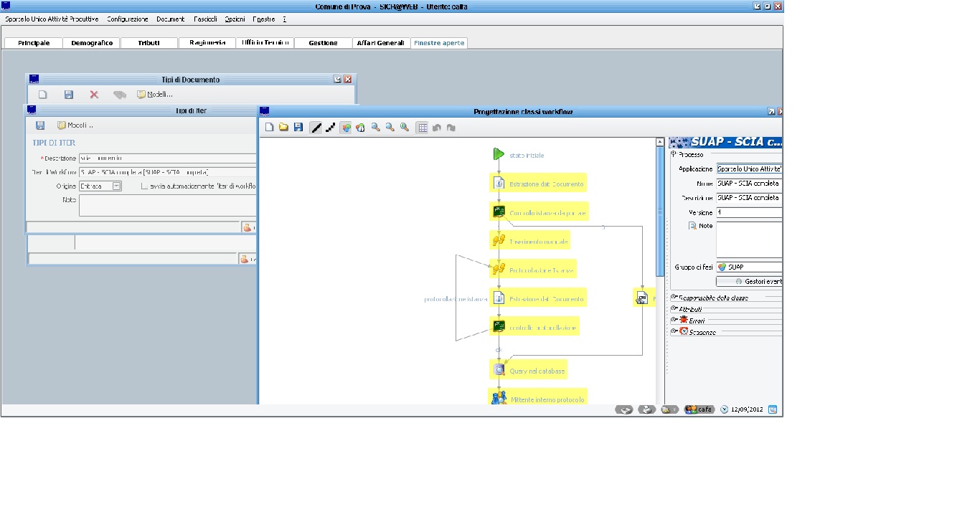
Task: Red delete X in Tipi di Documento toolbar
Action: click(94, 94)
